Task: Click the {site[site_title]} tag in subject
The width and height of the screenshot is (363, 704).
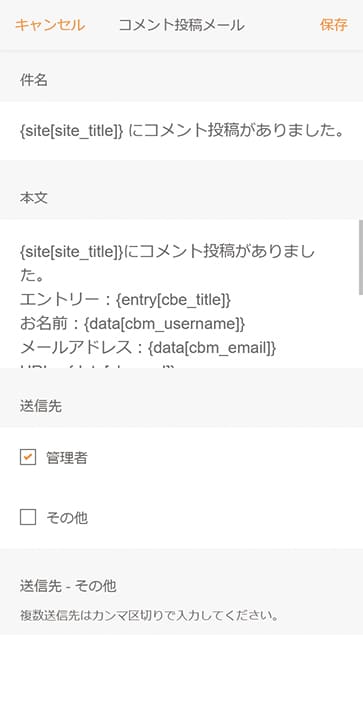Action: (71, 131)
